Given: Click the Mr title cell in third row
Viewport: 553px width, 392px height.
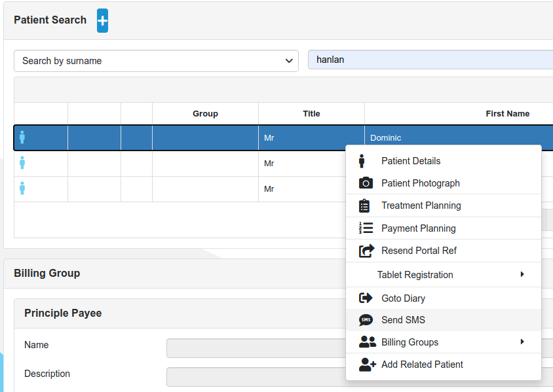Looking at the screenshot, I should coord(303,188).
